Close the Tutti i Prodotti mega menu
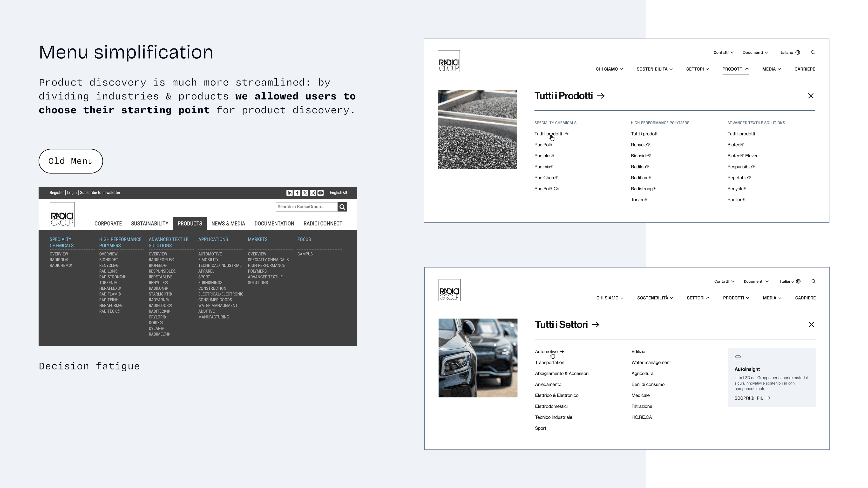Image resolution: width=868 pixels, height=488 pixels. click(810, 96)
